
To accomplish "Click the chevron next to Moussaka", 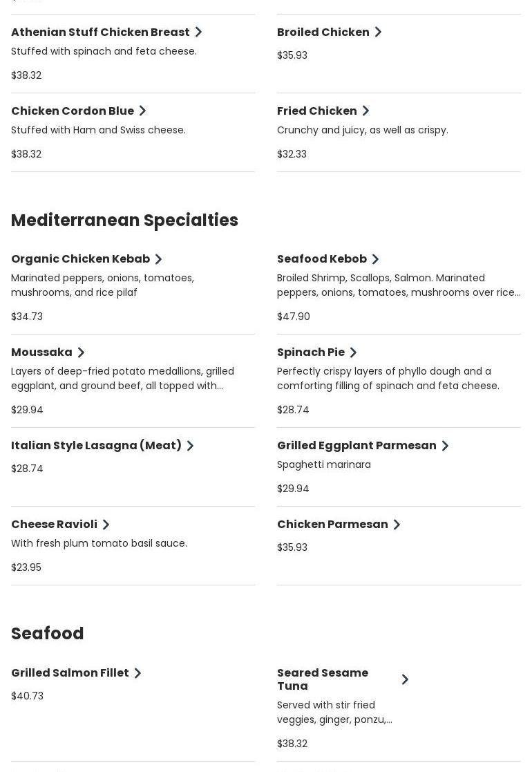I will (x=81, y=352).
